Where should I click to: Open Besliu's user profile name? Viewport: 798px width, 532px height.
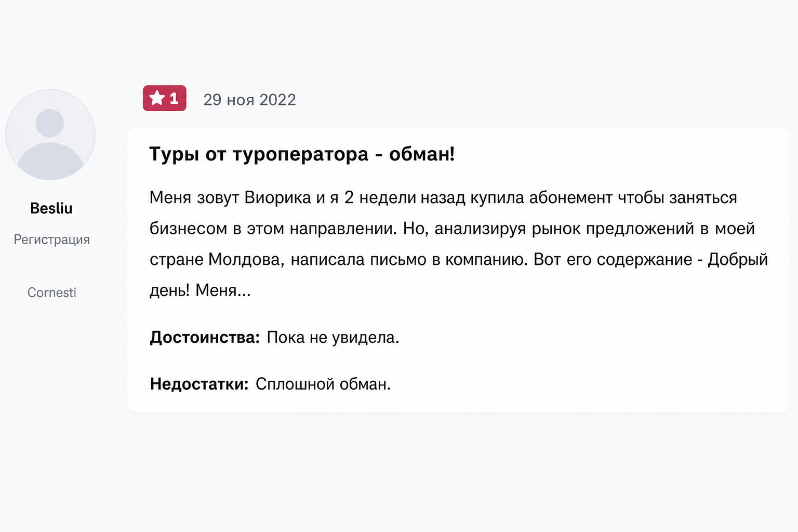click(x=51, y=208)
